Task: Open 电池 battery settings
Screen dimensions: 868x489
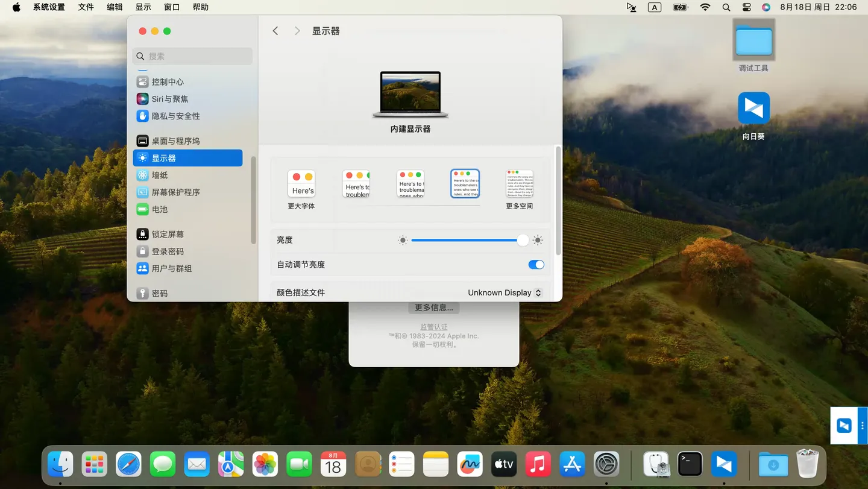Action: 159,210
